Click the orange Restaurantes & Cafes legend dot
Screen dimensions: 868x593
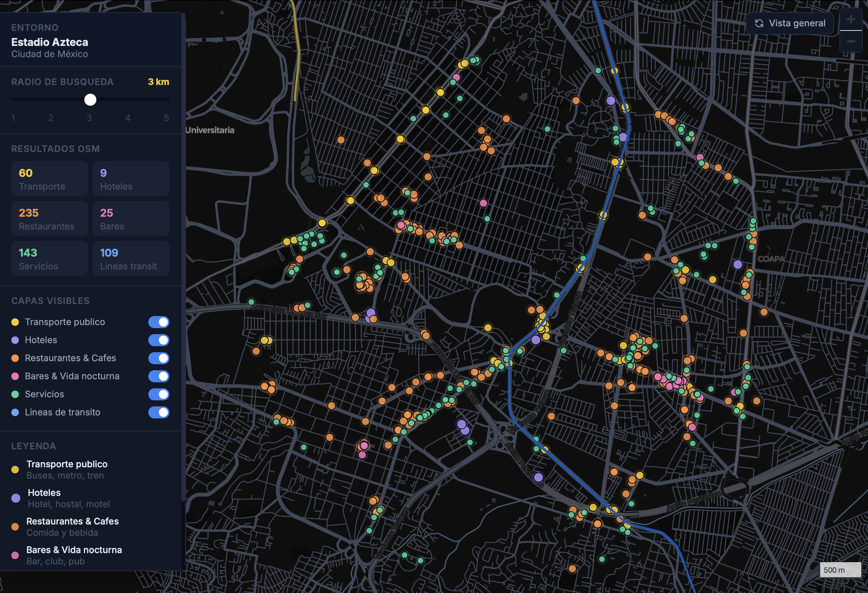15,527
